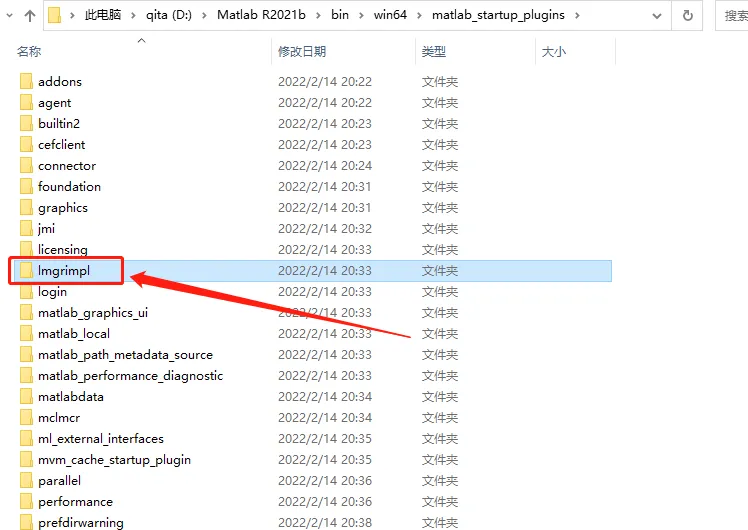Select the addons folder name
748x530 pixels.
pyautogui.click(x=60, y=82)
